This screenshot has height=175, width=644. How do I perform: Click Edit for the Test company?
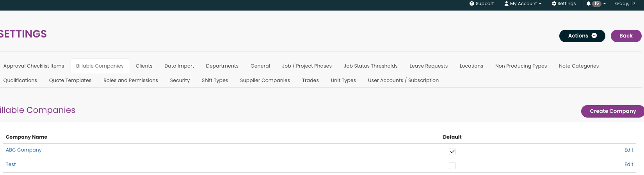[629, 164]
